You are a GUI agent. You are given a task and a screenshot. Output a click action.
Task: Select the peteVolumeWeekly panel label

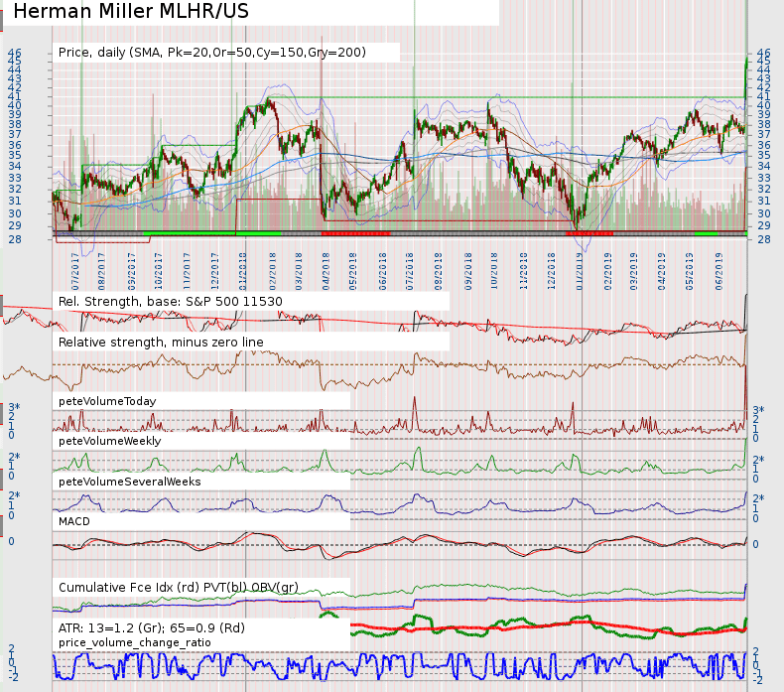(109, 441)
